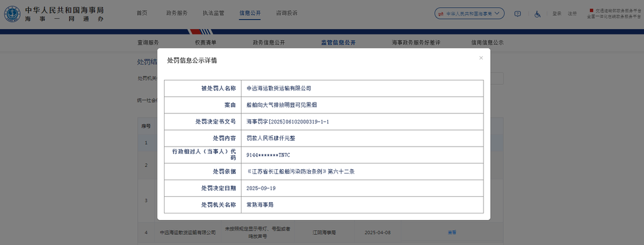This screenshot has width=644, height=245.
Task: Select the 信息公开 menu item
Action: [250, 13]
